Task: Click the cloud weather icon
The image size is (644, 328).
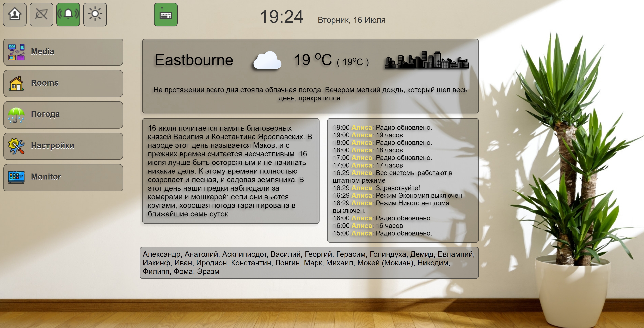Action: [267, 60]
